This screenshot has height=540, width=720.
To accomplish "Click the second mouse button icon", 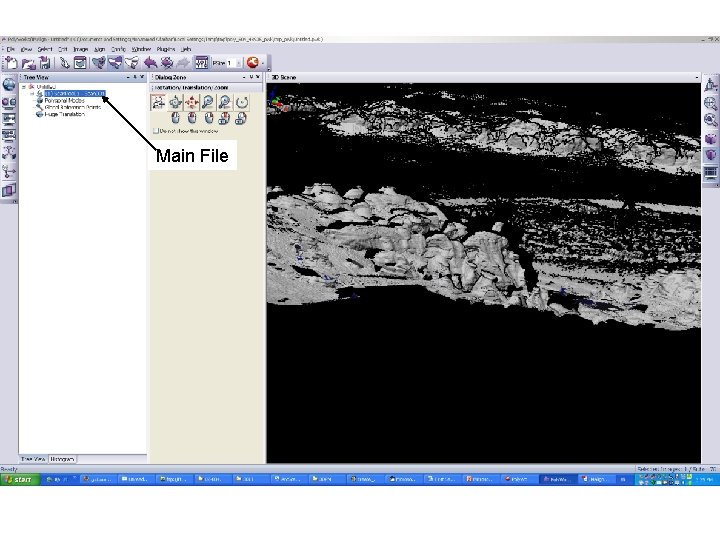I will (192, 118).
